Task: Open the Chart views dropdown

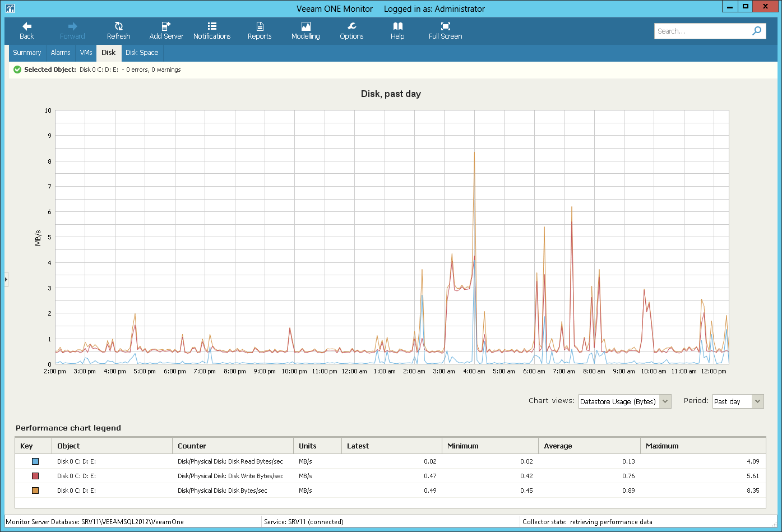Action: click(x=624, y=401)
